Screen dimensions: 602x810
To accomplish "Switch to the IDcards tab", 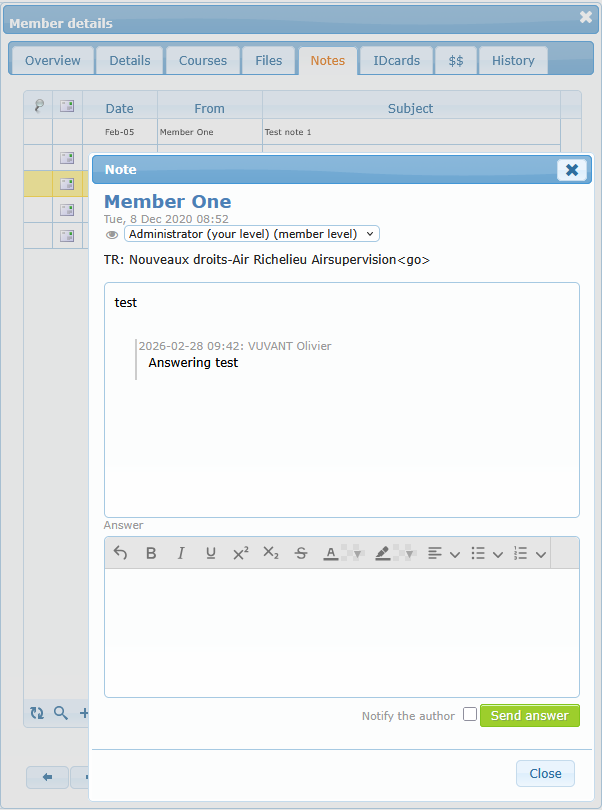I will 396,60.
